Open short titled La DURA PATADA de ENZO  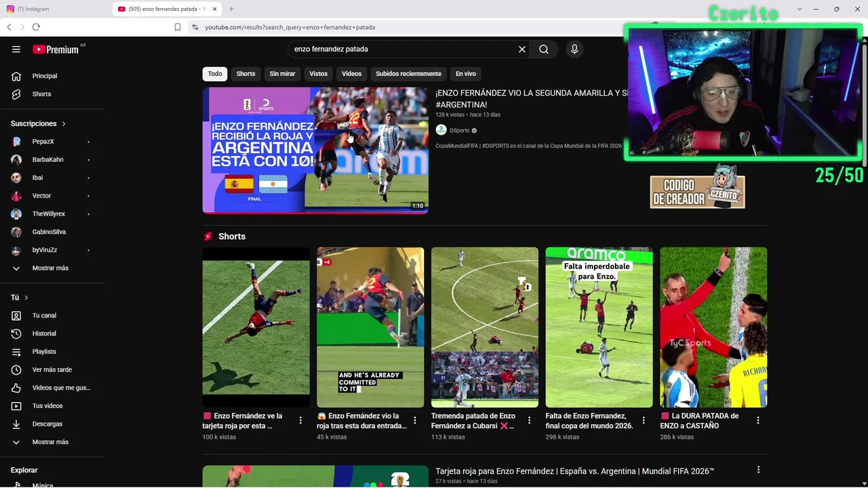tap(700, 421)
